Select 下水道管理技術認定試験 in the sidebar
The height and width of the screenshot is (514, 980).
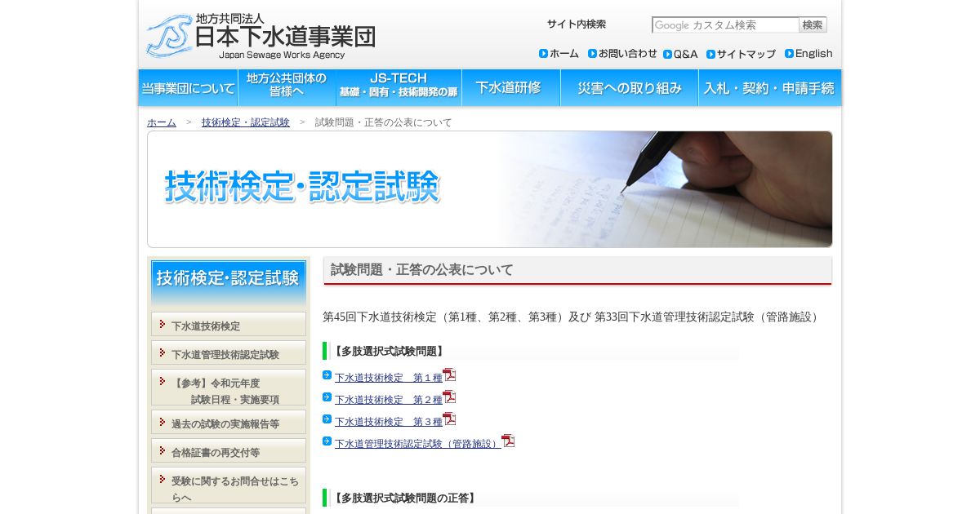click(229, 352)
